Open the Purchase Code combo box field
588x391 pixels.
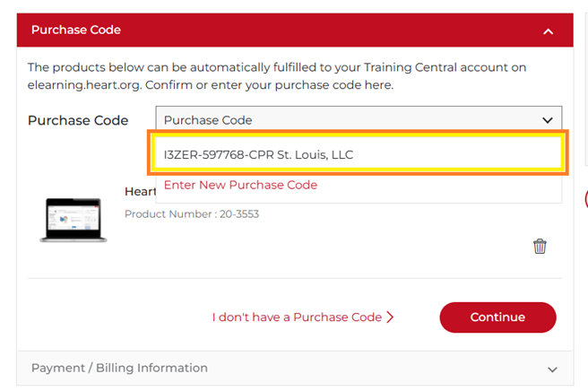350,120
